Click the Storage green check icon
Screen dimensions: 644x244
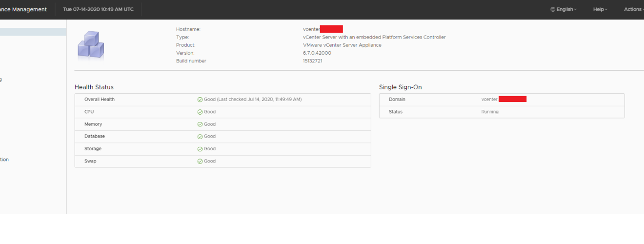[200, 149]
